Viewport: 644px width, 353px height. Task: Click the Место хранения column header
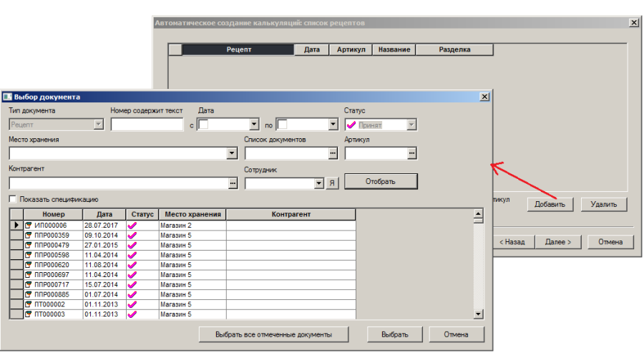[x=192, y=214]
